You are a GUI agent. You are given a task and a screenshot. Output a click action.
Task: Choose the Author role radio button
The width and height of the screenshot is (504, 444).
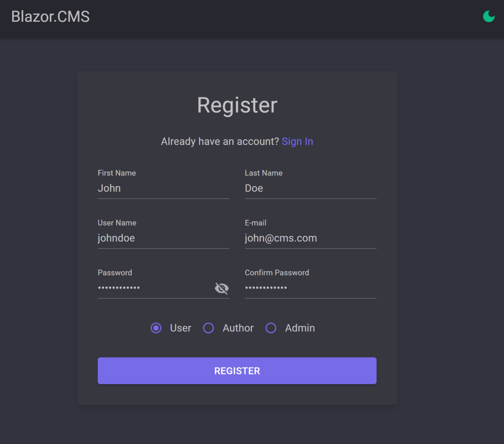coord(209,328)
